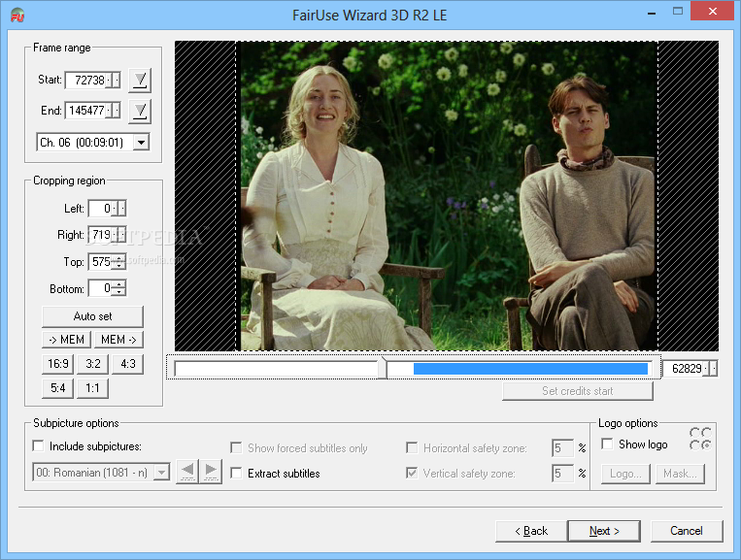Screen dimensions: 741x560
Task: Click the video preview frame
Action: [x=447, y=196]
